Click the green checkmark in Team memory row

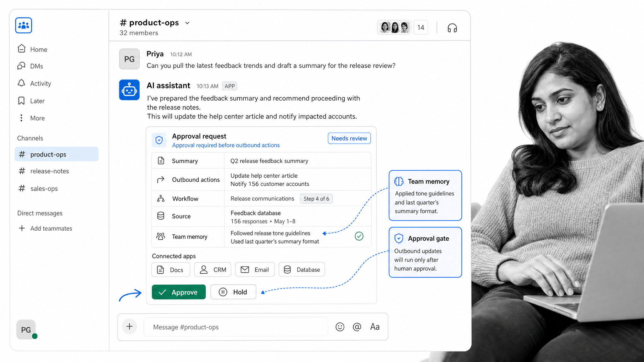[x=359, y=236]
